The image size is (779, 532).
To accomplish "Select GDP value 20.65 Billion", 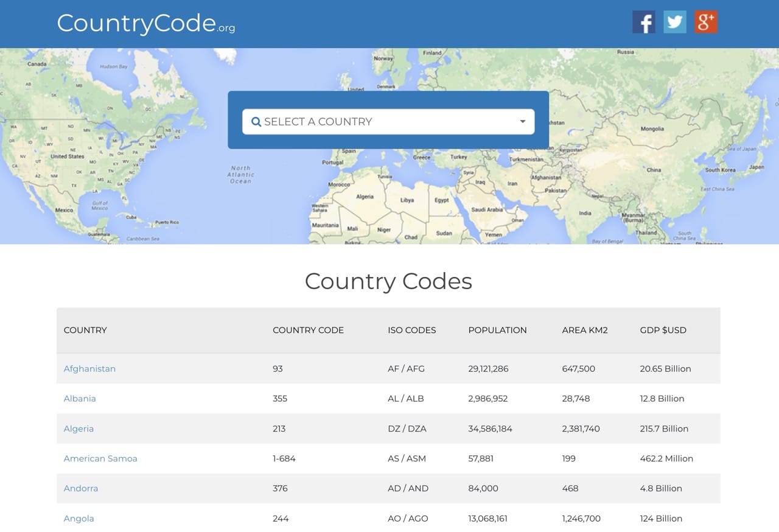I will (x=665, y=368).
